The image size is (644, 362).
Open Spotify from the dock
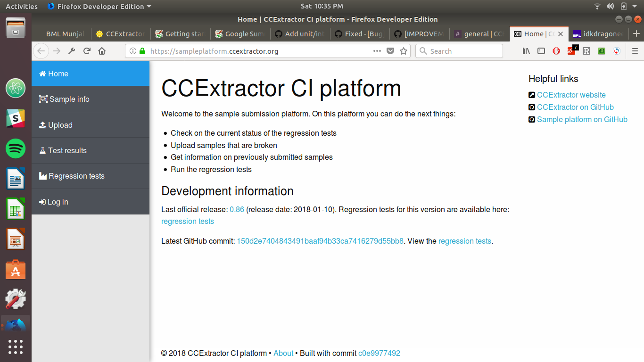(x=16, y=149)
